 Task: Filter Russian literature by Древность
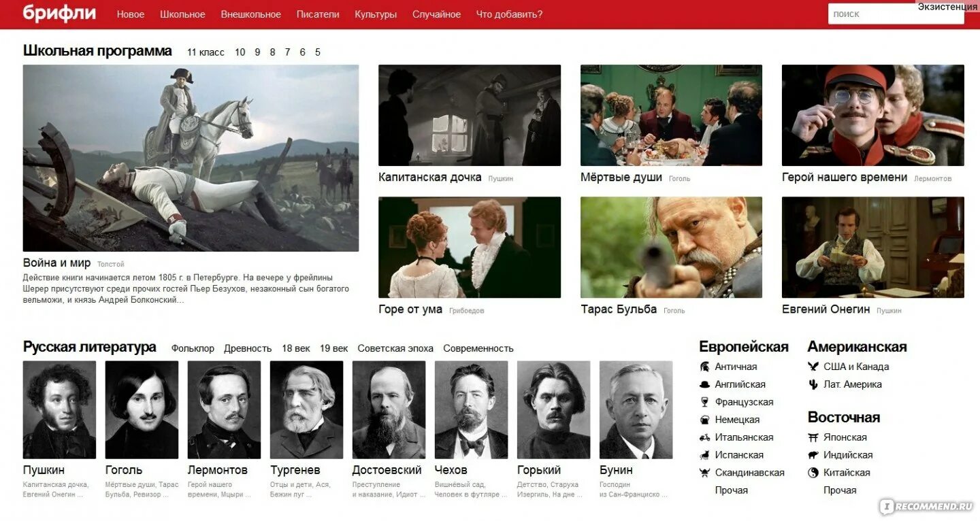pos(248,348)
